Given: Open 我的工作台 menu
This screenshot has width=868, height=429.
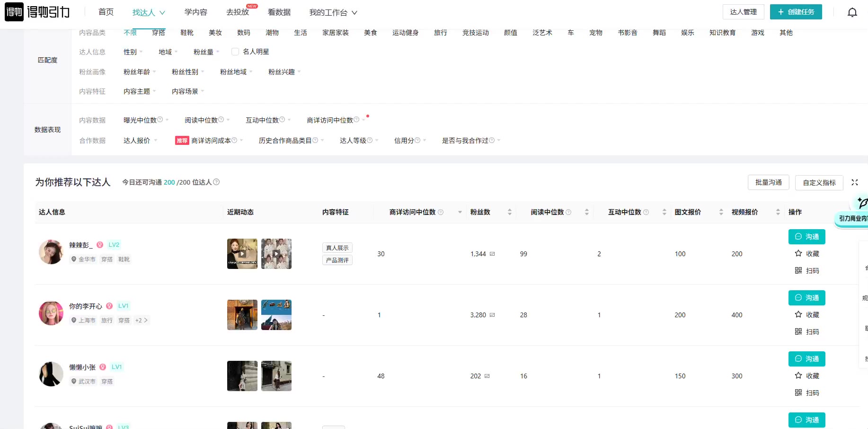Looking at the screenshot, I should tap(333, 12).
